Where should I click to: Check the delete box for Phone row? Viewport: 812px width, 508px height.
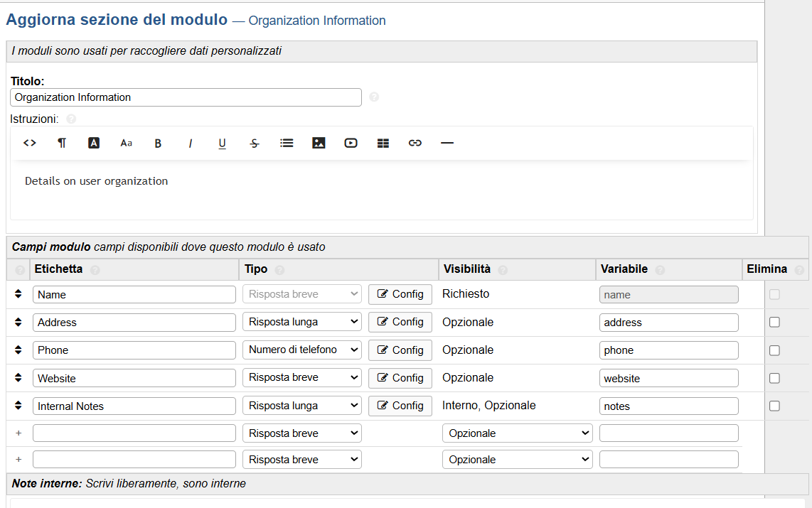click(x=774, y=350)
